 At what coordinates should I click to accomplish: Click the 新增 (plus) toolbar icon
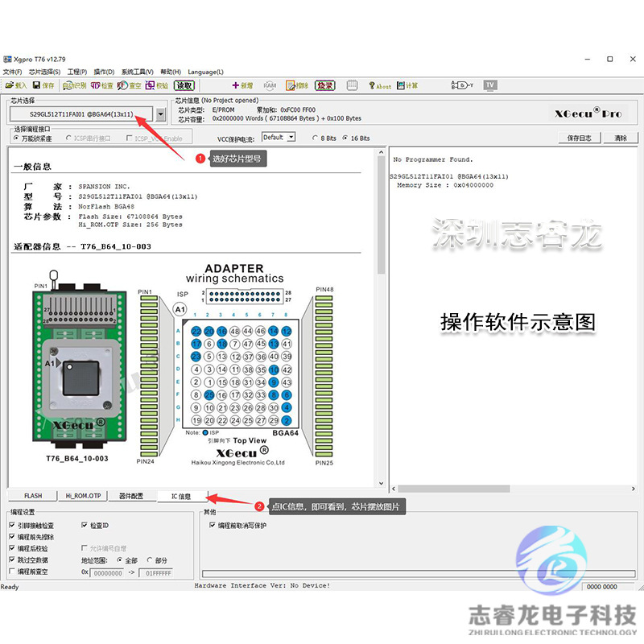[242, 85]
